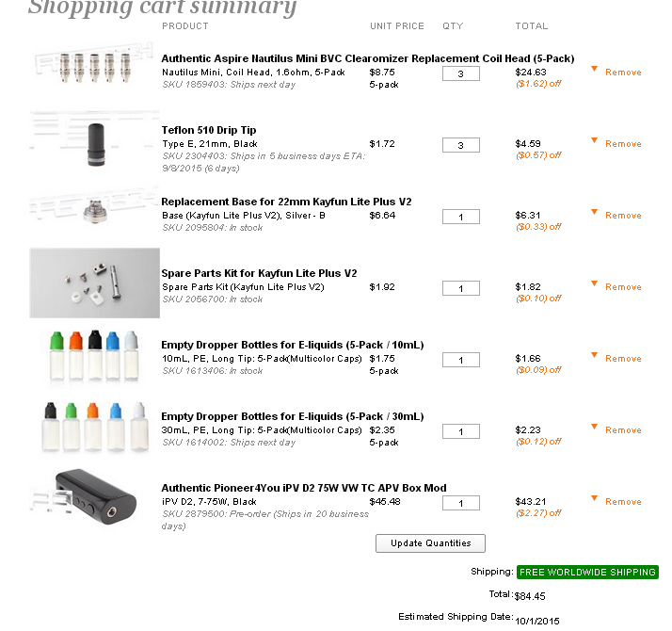The height and width of the screenshot is (631, 672).
Task: Open Empty Dropper Bottles 30mL product title
Action: coord(292,416)
